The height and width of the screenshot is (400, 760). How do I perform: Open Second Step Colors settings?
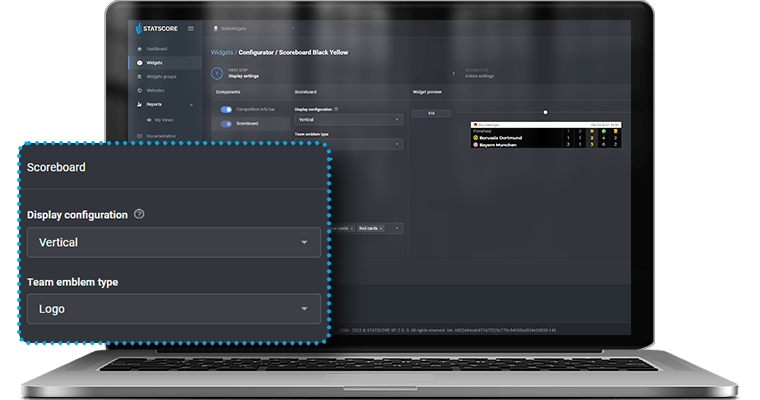479,73
